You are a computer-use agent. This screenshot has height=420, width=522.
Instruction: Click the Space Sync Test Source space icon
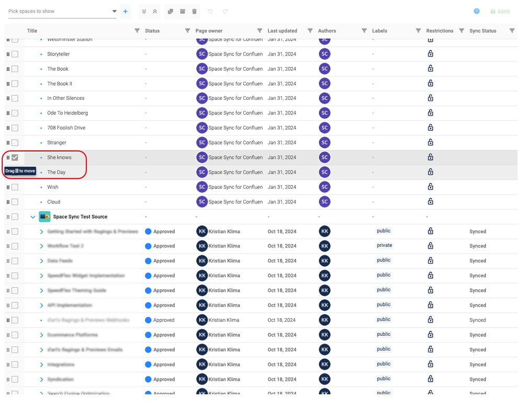pyautogui.click(x=44, y=217)
